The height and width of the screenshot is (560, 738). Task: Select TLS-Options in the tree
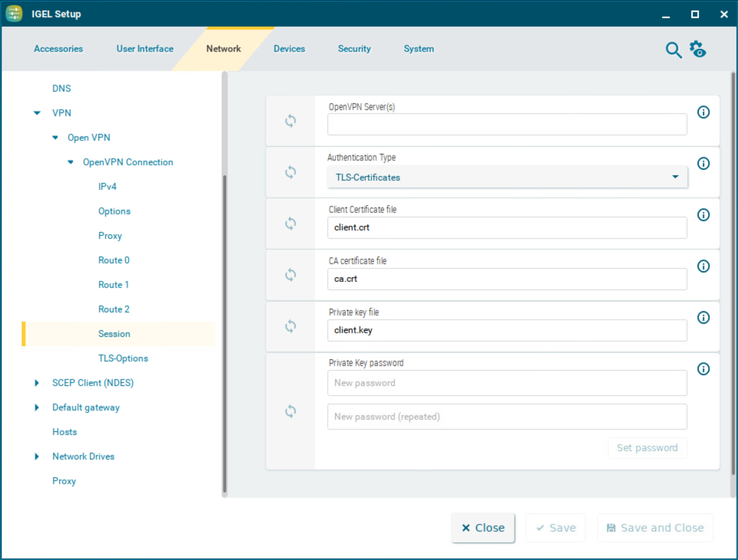pos(123,358)
